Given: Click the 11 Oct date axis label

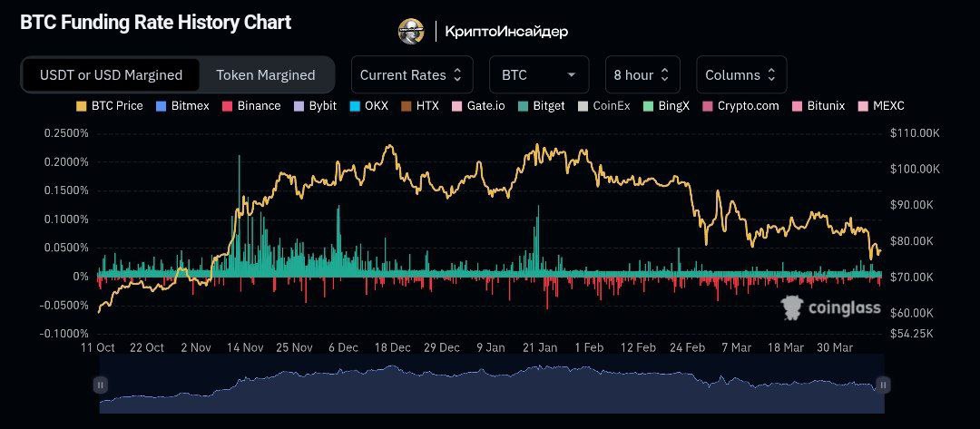Looking at the screenshot, I should pyautogui.click(x=97, y=347).
